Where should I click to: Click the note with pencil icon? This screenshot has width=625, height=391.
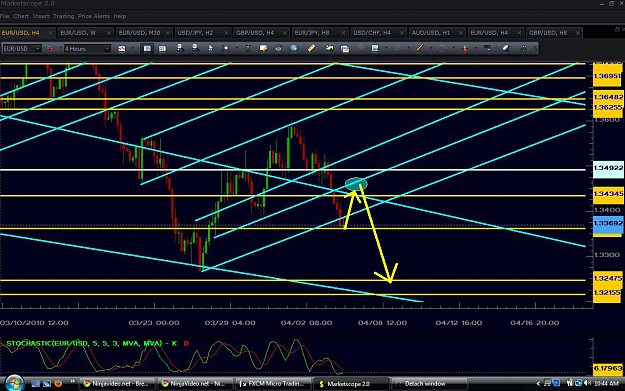tap(263, 48)
